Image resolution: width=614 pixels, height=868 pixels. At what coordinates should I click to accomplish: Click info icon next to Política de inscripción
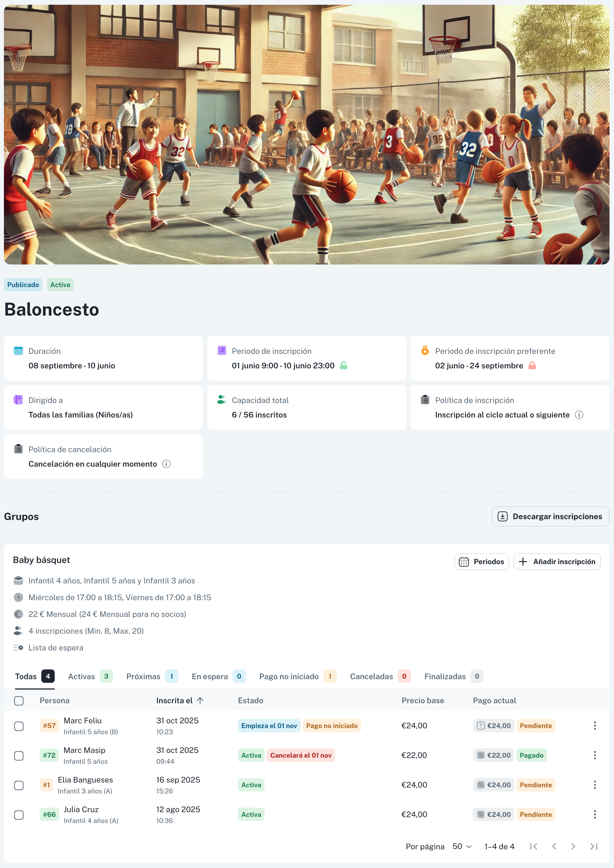coord(579,415)
